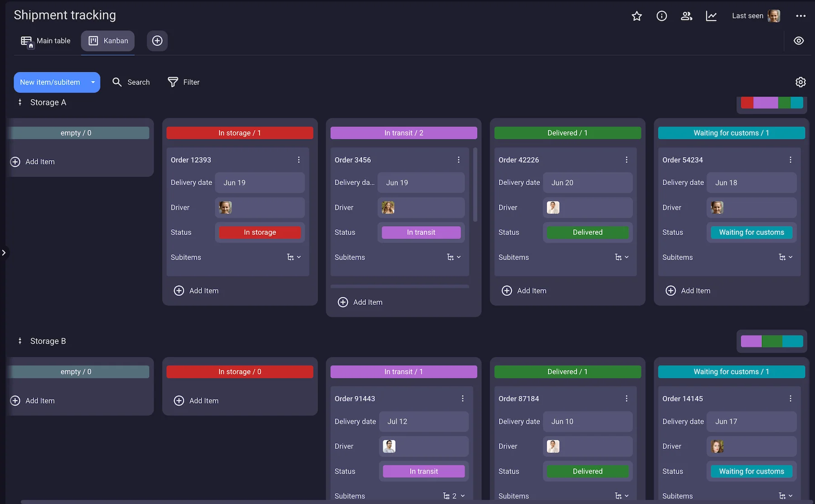This screenshot has width=815, height=504.
Task: Open Storage A group drag handle menu
Action: point(20,102)
